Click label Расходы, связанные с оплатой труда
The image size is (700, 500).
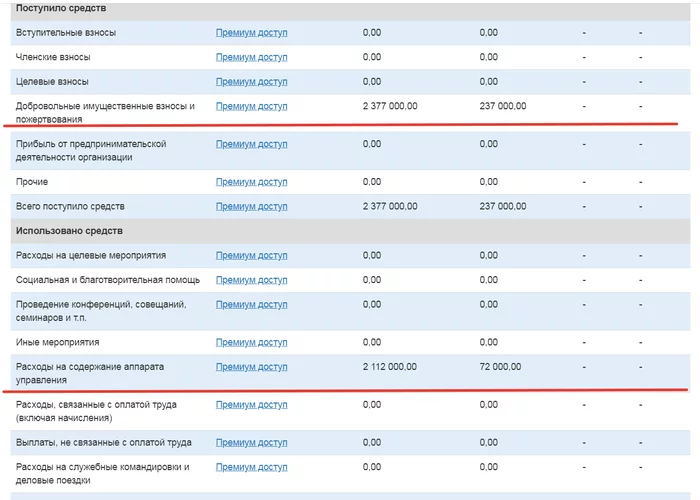96,411
